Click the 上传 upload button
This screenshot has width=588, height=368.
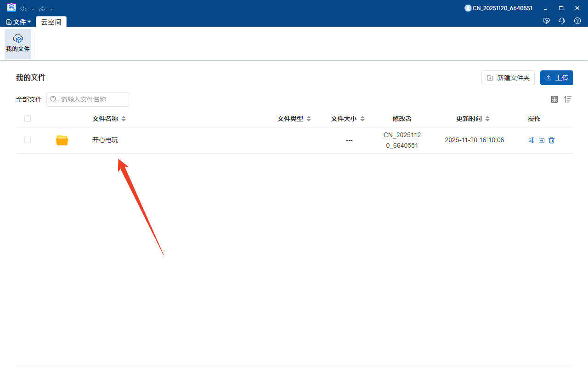(x=556, y=77)
